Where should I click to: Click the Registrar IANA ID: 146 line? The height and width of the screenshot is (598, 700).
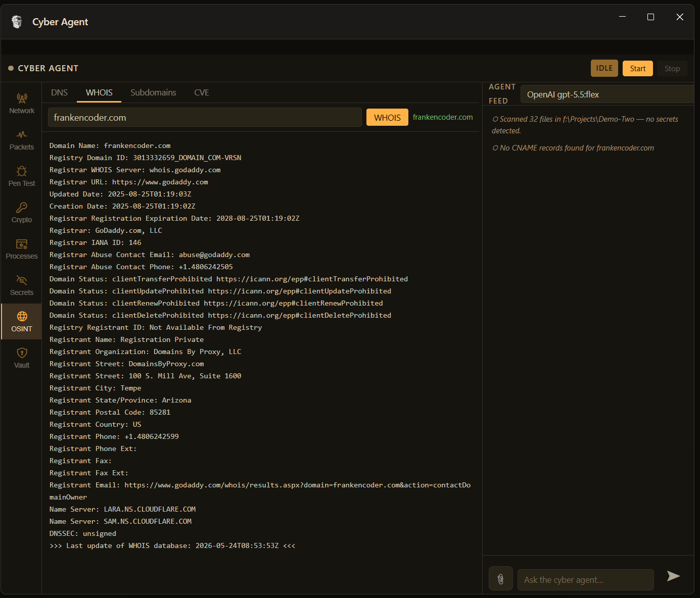pyautogui.click(x=96, y=242)
